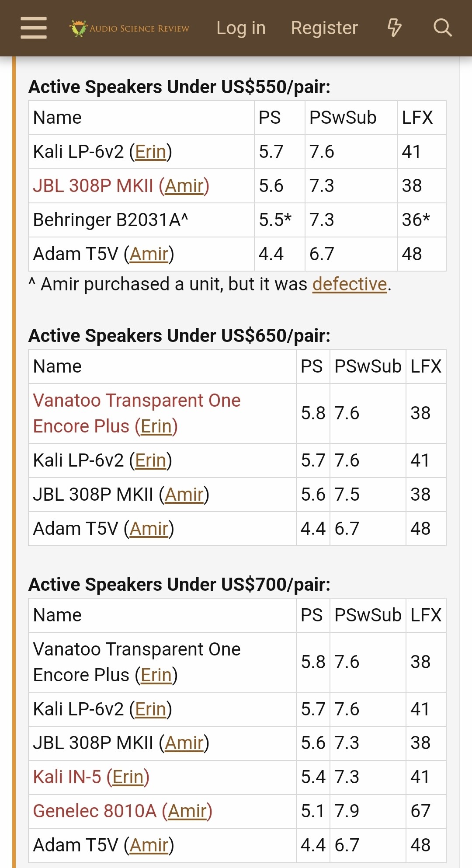Open the hamburger navigation menu

point(34,28)
